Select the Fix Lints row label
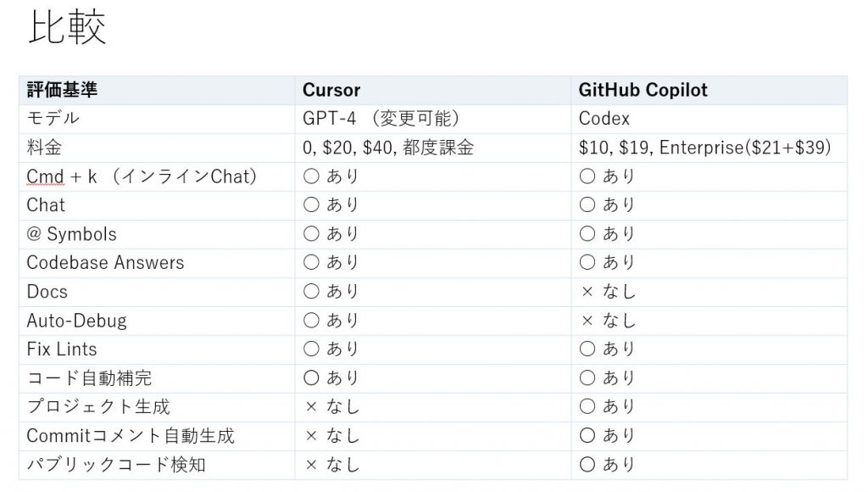The width and height of the screenshot is (868, 492). click(61, 349)
